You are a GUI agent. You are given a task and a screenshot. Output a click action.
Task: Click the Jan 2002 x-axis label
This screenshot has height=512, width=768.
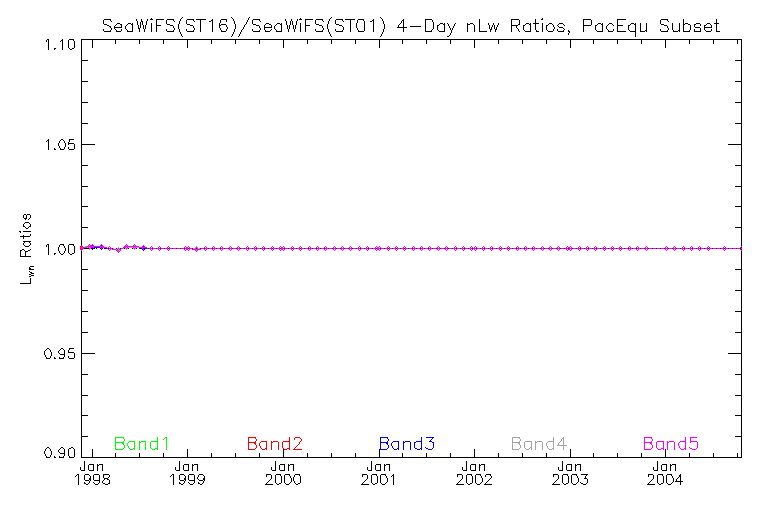(x=474, y=473)
